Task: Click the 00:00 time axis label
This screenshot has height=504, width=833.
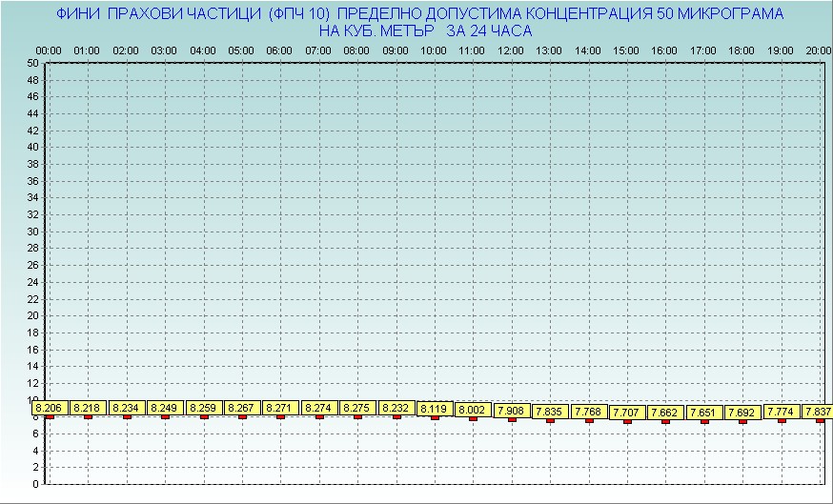Action: coord(49,51)
